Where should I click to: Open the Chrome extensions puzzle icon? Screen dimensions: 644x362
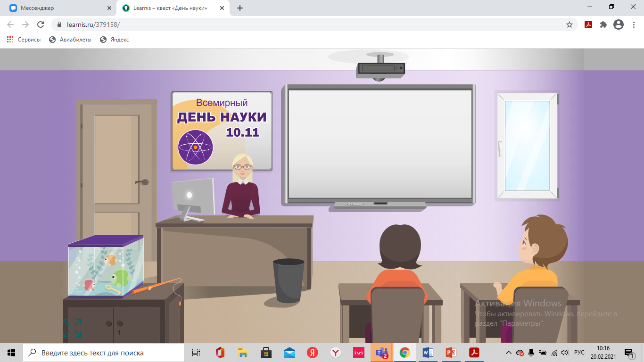[x=603, y=25]
